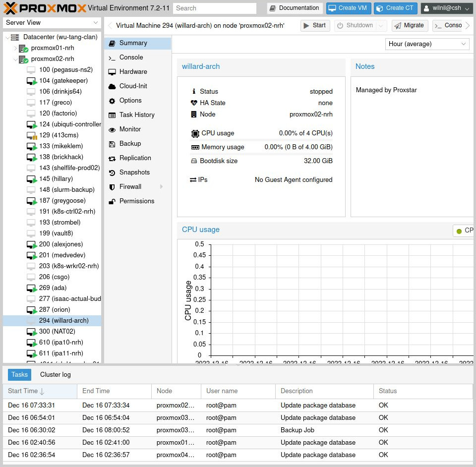Click the Cloud-Init cloud icon
476x467 pixels.
112,86
